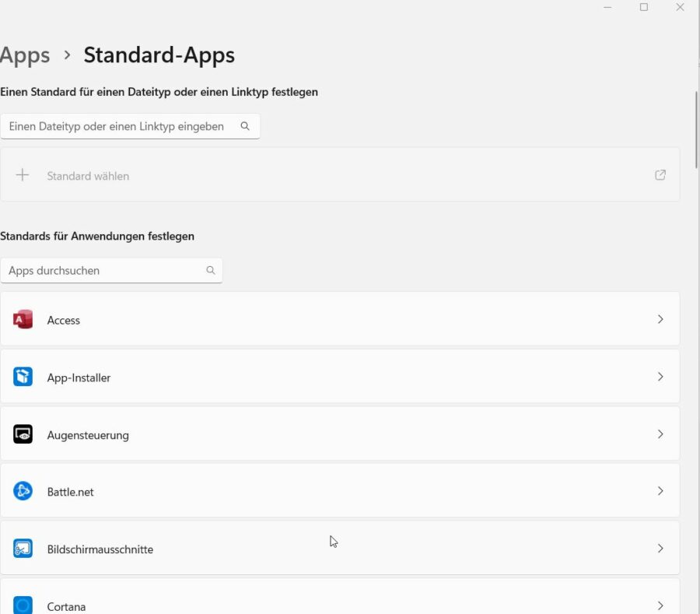Select the Standard-Apps breadcrumb title

coord(159,54)
